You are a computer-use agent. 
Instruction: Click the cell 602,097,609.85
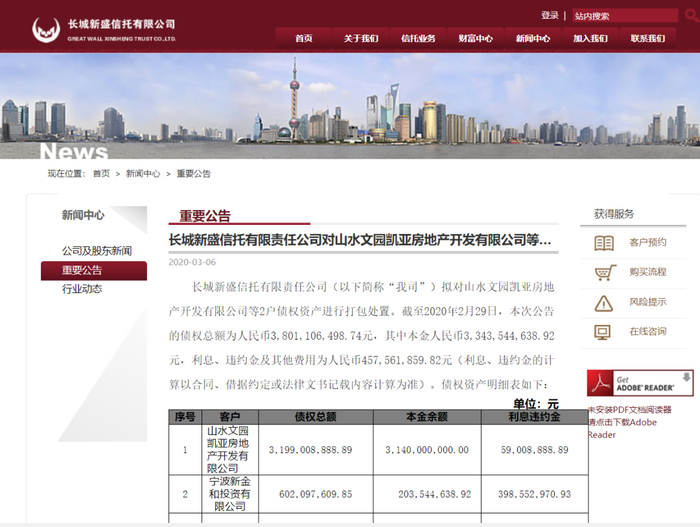pyautogui.click(x=316, y=494)
